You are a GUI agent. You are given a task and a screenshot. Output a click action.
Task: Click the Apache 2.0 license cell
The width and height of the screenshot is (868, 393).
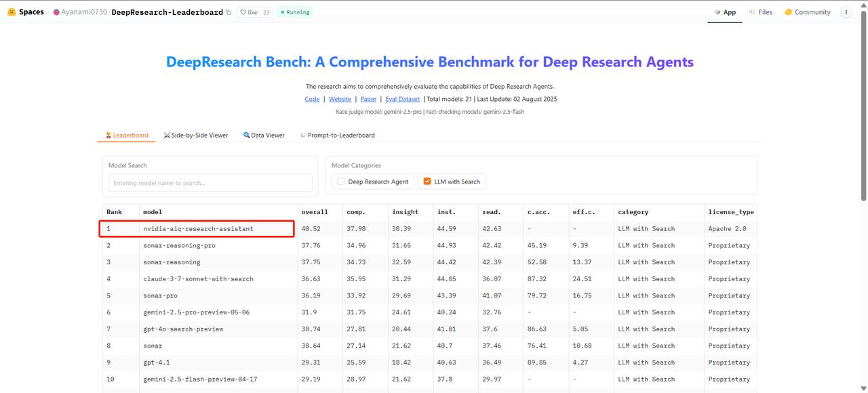[x=730, y=229]
